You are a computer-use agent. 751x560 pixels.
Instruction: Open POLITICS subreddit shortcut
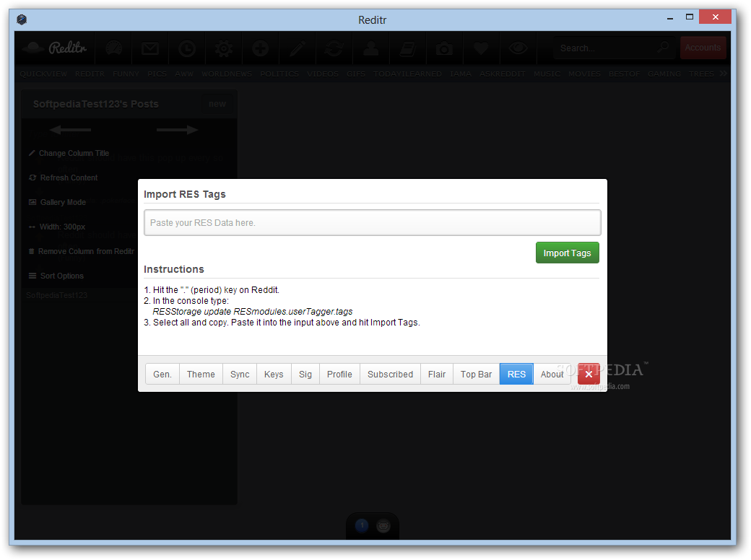pyautogui.click(x=279, y=74)
